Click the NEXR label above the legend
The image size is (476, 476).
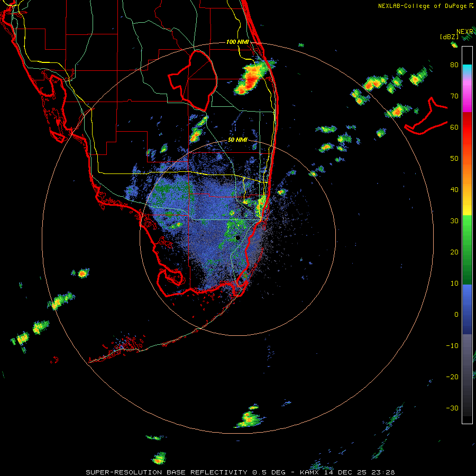[465, 32]
